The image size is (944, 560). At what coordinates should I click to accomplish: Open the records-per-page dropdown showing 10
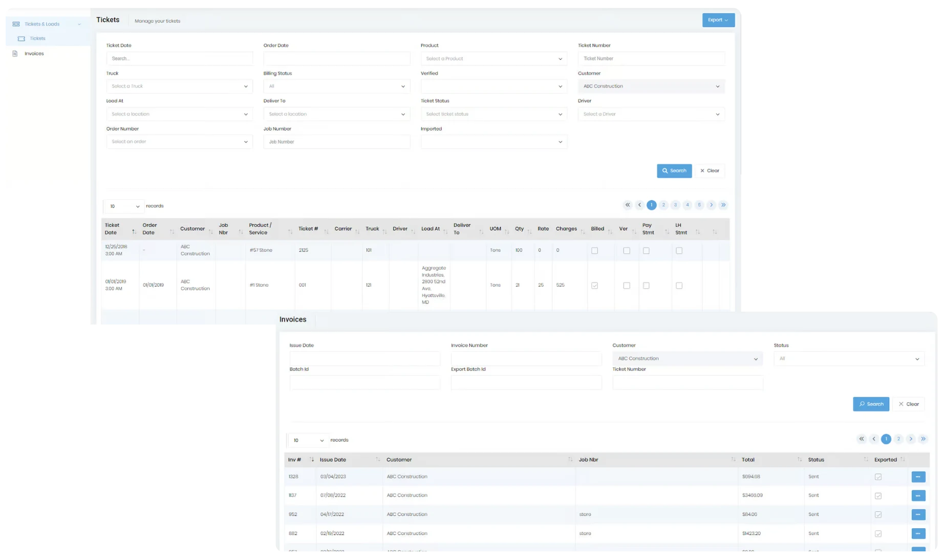click(x=123, y=206)
